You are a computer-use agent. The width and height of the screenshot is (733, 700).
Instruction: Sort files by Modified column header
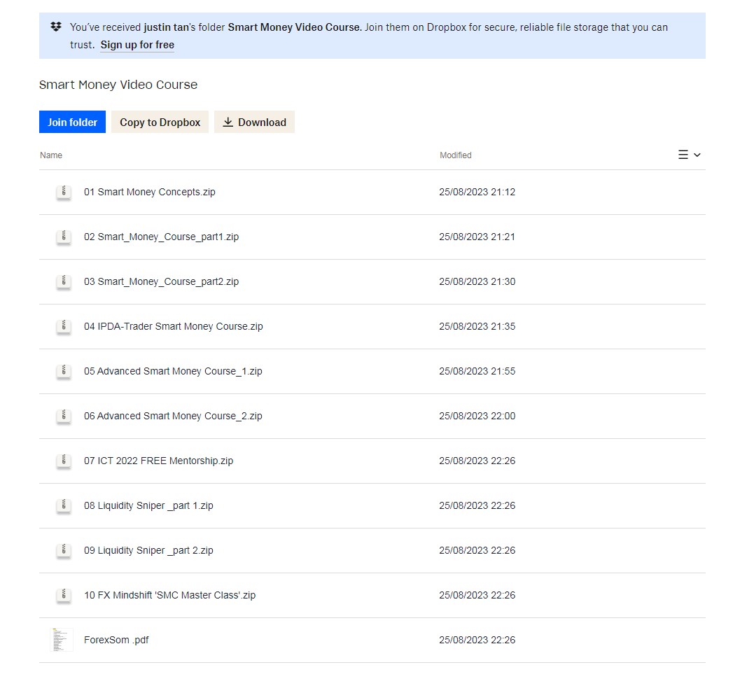[455, 155]
